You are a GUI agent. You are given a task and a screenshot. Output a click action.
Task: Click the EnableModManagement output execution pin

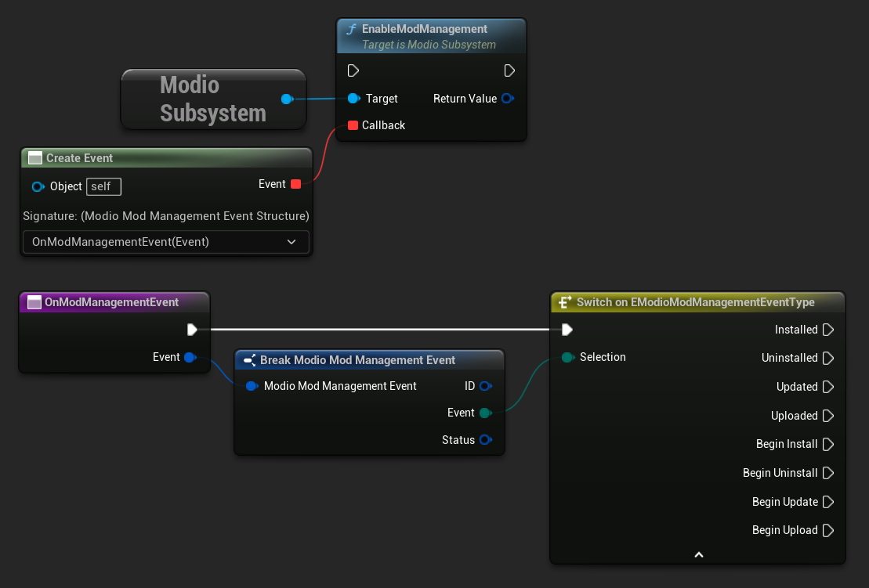pos(509,70)
